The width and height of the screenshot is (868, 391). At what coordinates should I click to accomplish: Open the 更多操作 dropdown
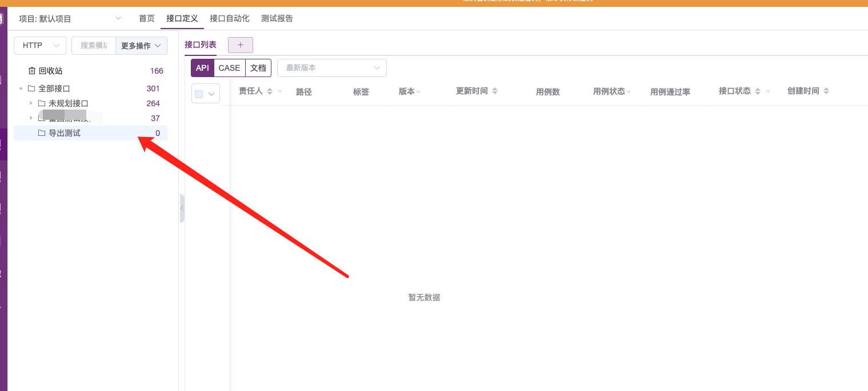(141, 46)
